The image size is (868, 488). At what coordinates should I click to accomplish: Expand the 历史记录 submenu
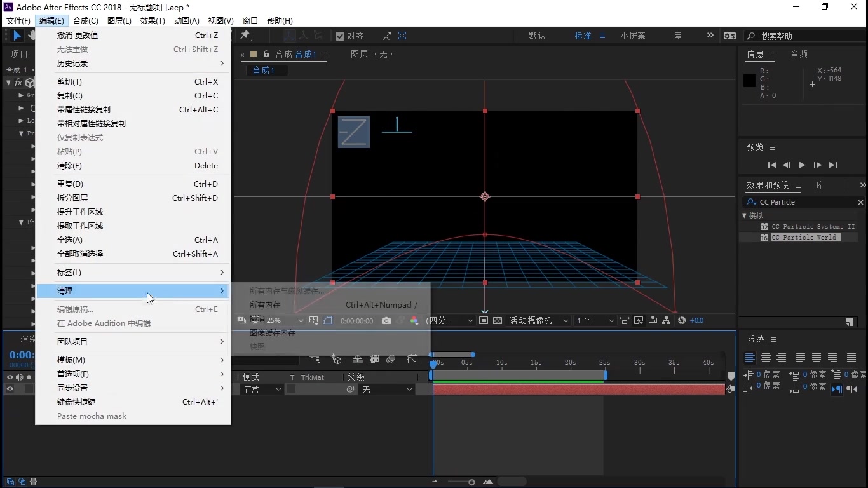click(x=133, y=64)
